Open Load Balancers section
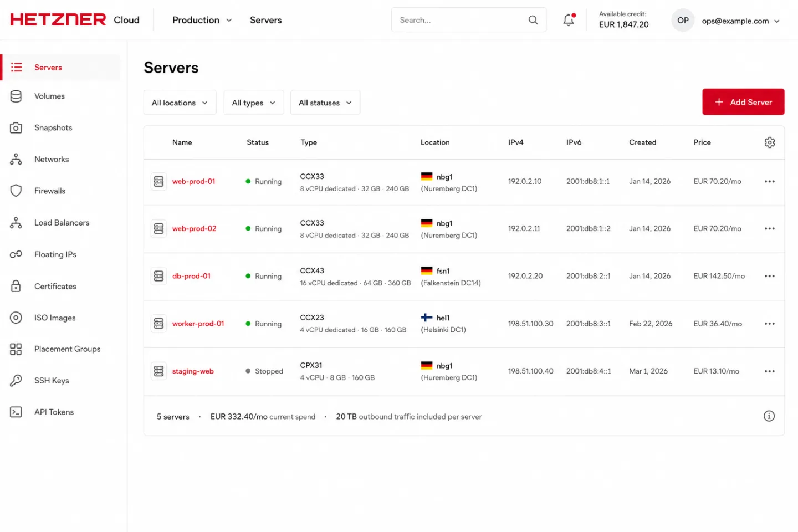The height and width of the screenshot is (532, 798). (62, 222)
